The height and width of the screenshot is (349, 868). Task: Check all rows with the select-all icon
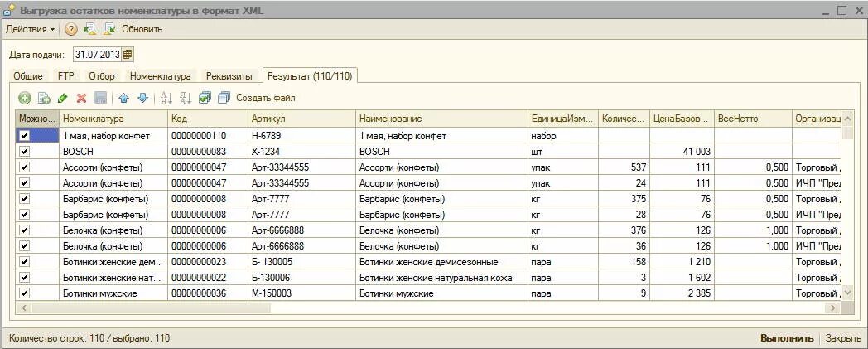[x=205, y=98]
